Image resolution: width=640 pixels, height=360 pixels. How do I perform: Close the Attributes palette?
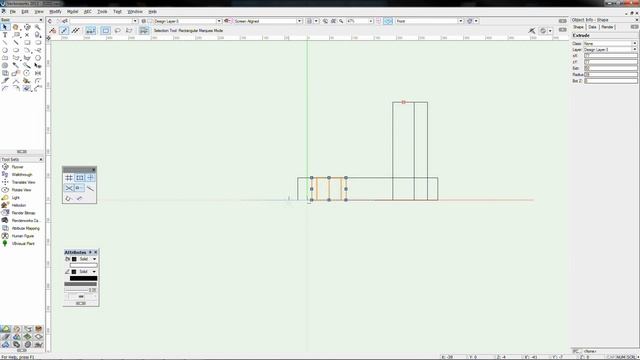click(96, 252)
